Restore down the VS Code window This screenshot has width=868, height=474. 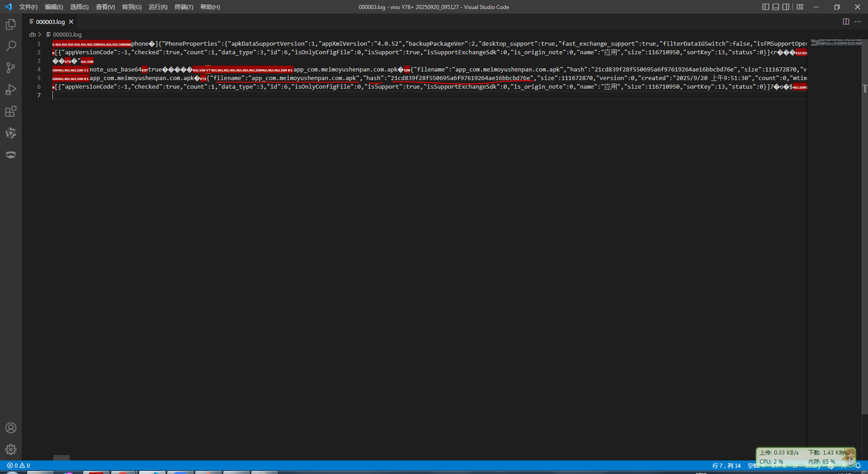pyautogui.click(x=837, y=7)
